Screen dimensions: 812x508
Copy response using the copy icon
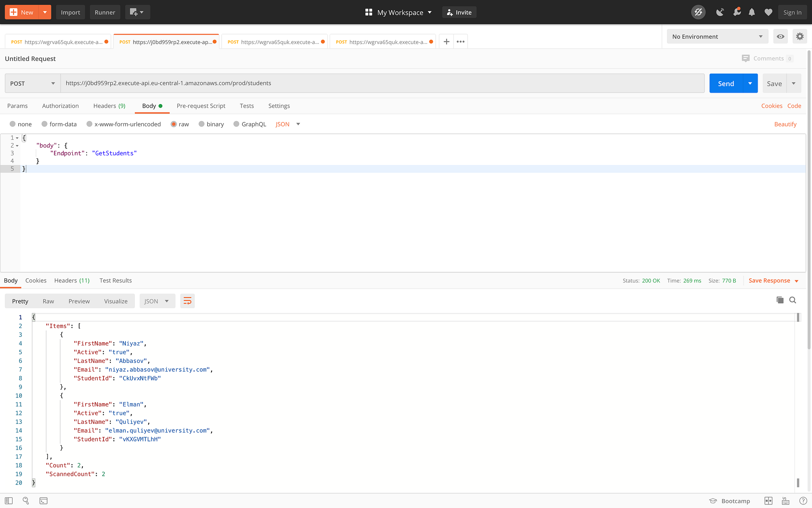pyautogui.click(x=780, y=300)
